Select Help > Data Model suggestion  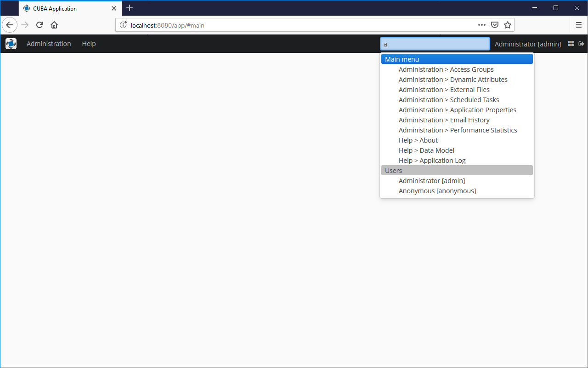pos(457,150)
